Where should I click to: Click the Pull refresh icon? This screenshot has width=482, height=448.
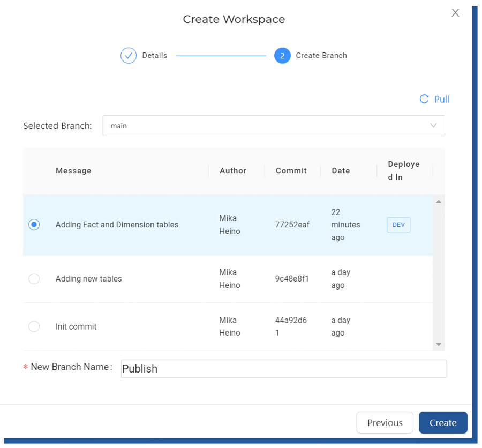[424, 99]
